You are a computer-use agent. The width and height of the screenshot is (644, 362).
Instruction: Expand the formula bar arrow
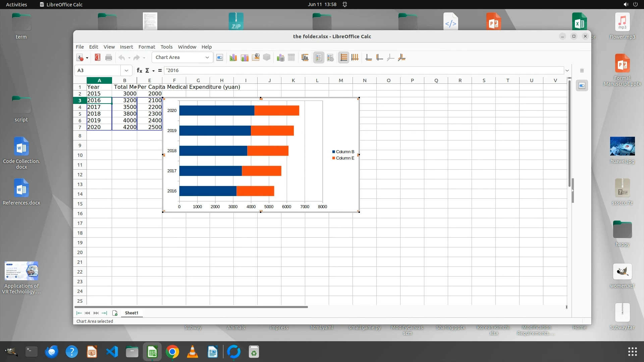click(x=567, y=70)
